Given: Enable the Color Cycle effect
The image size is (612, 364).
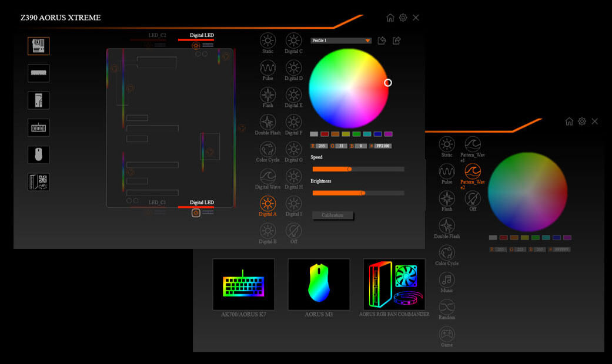Looking at the screenshot, I should coord(267,151).
